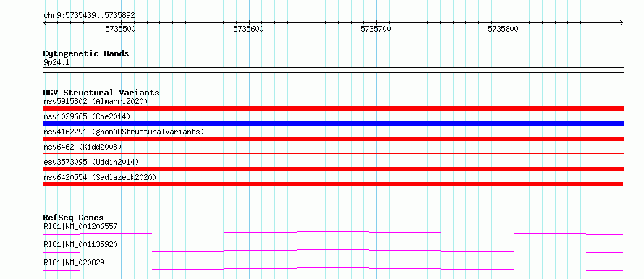644x279 pixels.
Task: Click the red bar for esv3573095
Action: [x=334, y=169]
